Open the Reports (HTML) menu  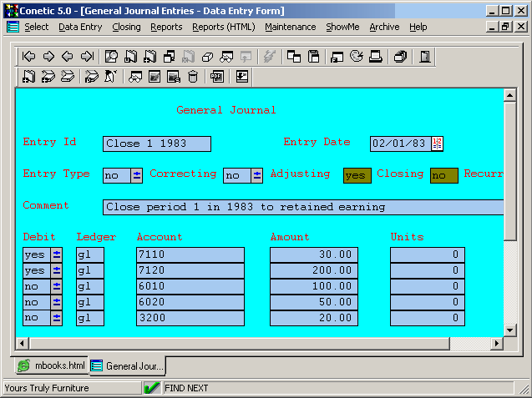click(x=223, y=27)
